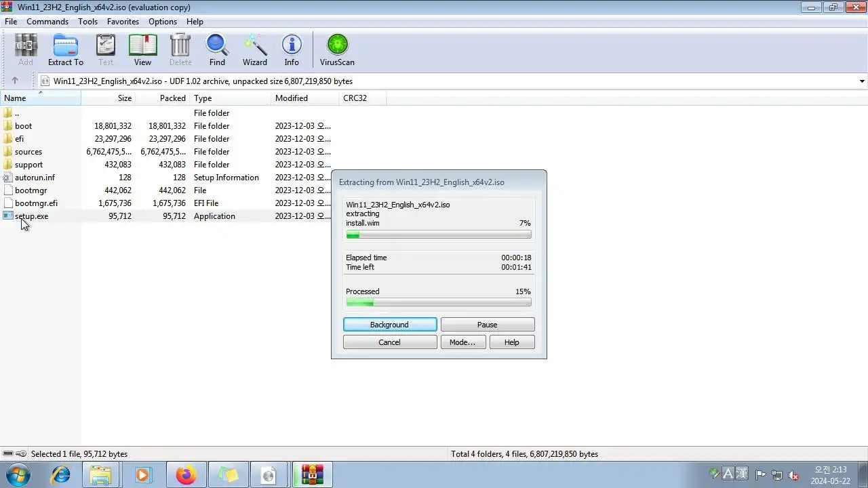868x488 pixels.
Task: Open the Mode... settings button
Action: coord(462,342)
